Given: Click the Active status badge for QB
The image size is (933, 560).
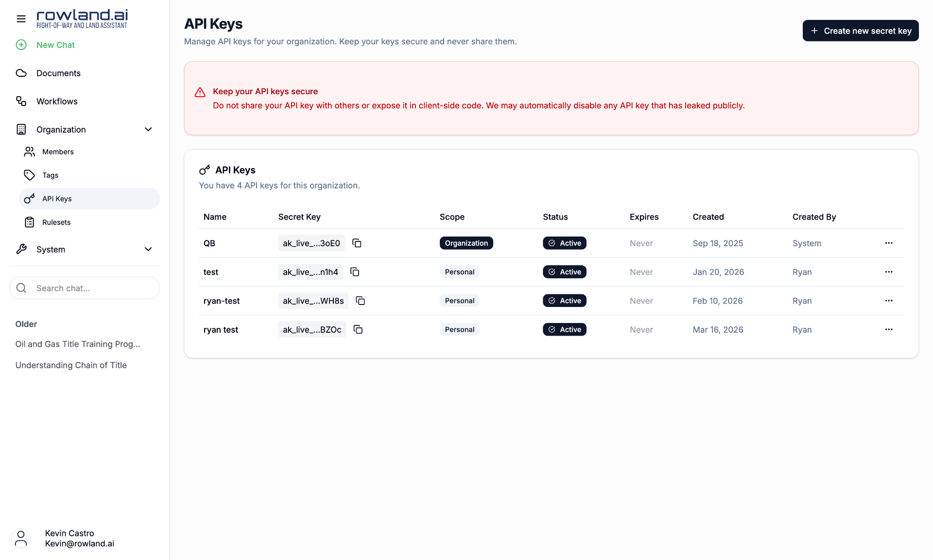Looking at the screenshot, I should [x=564, y=243].
